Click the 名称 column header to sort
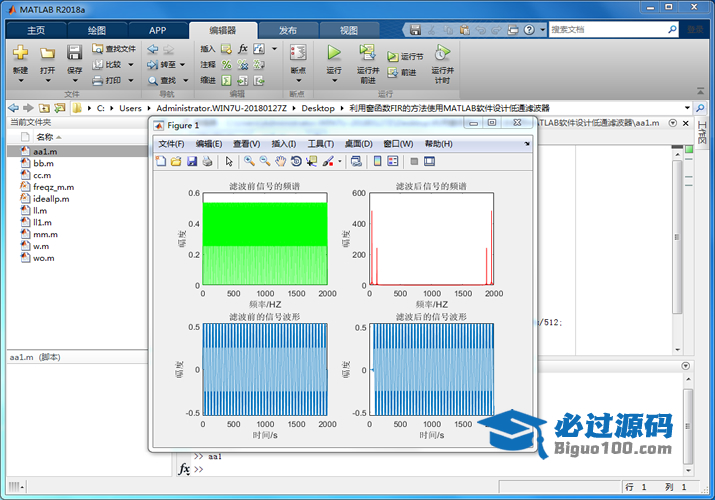715x500 pixels. (45, 137)
